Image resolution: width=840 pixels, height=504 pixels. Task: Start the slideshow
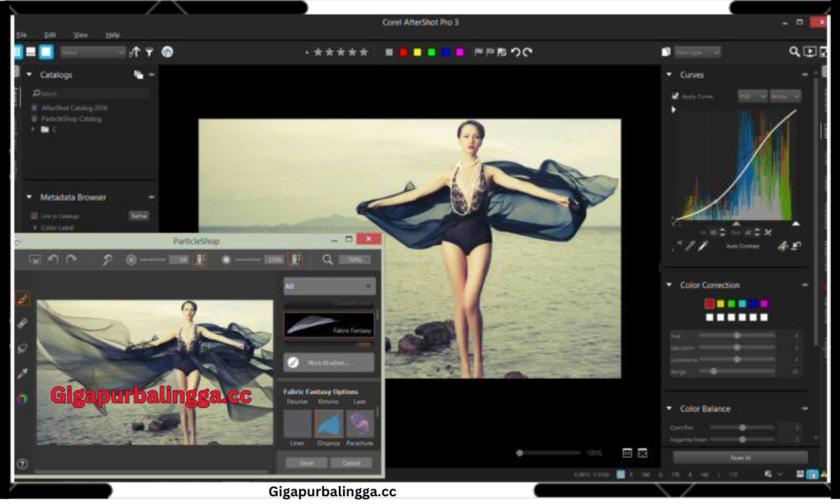[x=810, y=52]
